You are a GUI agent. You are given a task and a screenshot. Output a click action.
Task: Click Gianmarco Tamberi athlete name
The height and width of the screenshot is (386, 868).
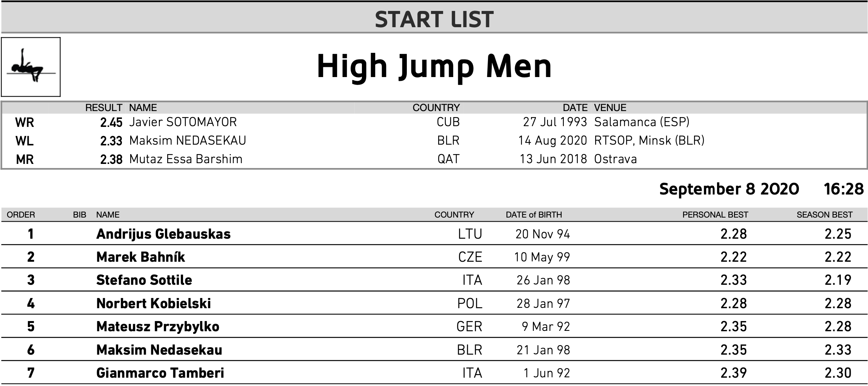[x=160, y=373]
